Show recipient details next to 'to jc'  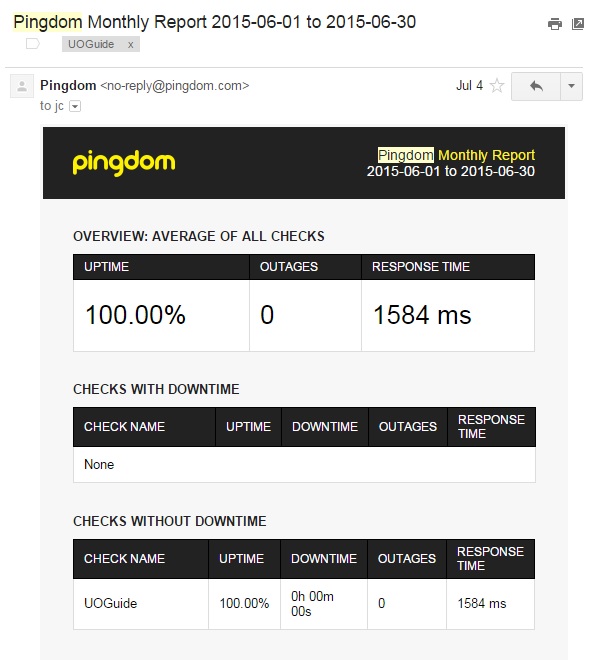click(75, 106)
